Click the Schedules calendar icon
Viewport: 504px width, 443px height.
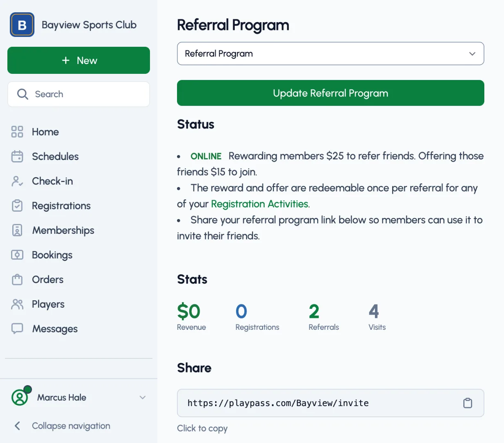(17, 156)
